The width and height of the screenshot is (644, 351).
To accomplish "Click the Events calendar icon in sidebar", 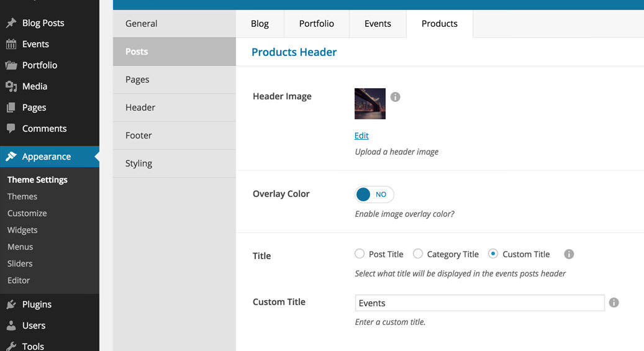I will coord(11,44).
